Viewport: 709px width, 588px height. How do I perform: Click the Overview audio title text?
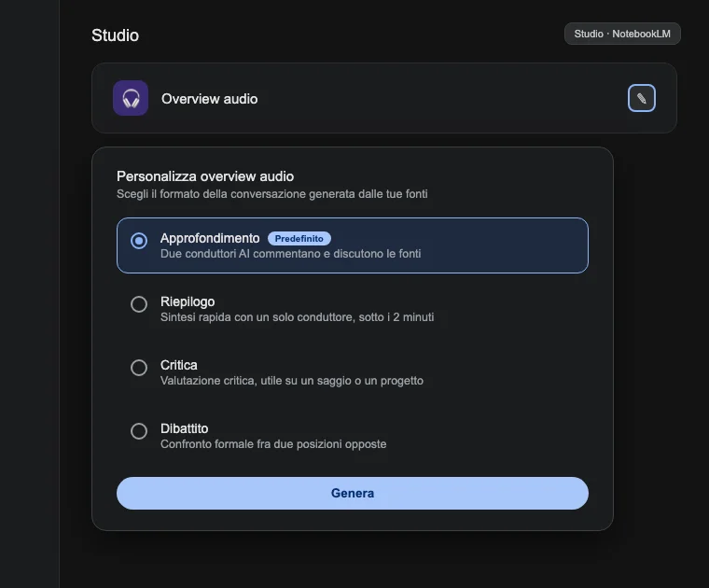[209, 99]
